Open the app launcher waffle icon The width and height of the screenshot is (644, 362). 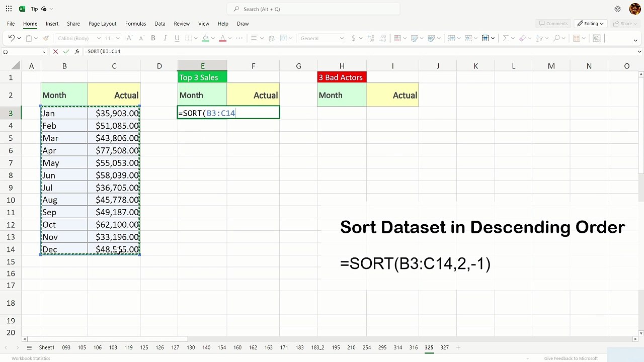9,9
